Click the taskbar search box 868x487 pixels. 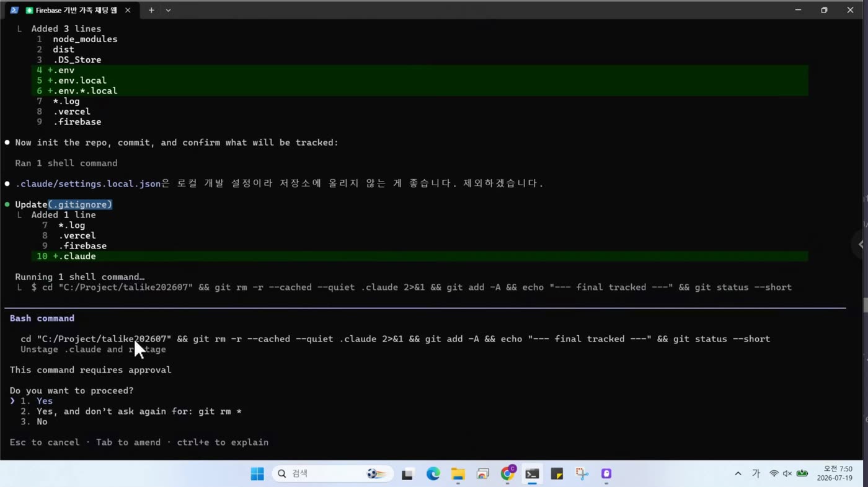coord(332,474)
